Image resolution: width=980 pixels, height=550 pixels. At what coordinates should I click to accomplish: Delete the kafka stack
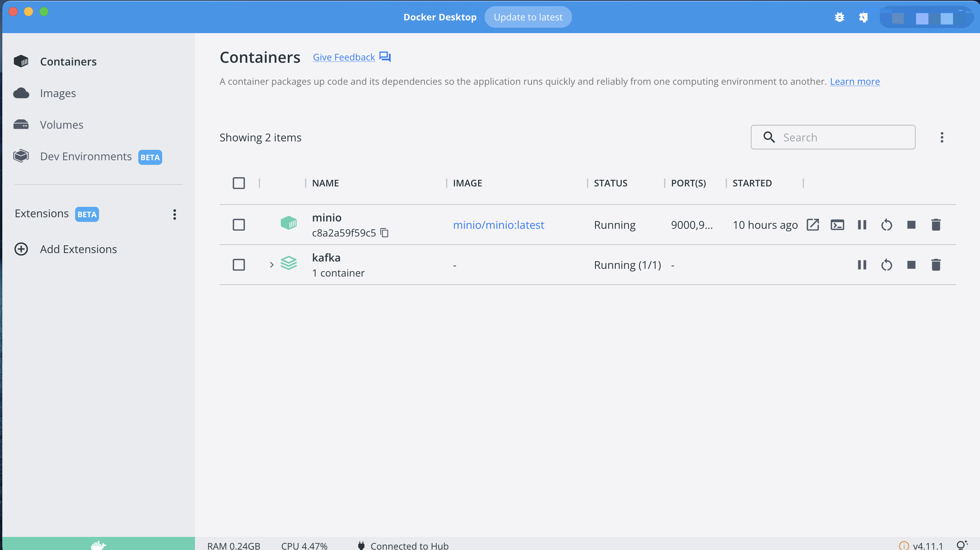[936, 265]
